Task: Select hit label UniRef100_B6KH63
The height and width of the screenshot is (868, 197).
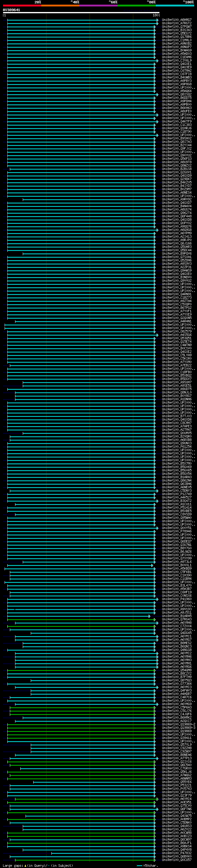Action: click(177, 108)
